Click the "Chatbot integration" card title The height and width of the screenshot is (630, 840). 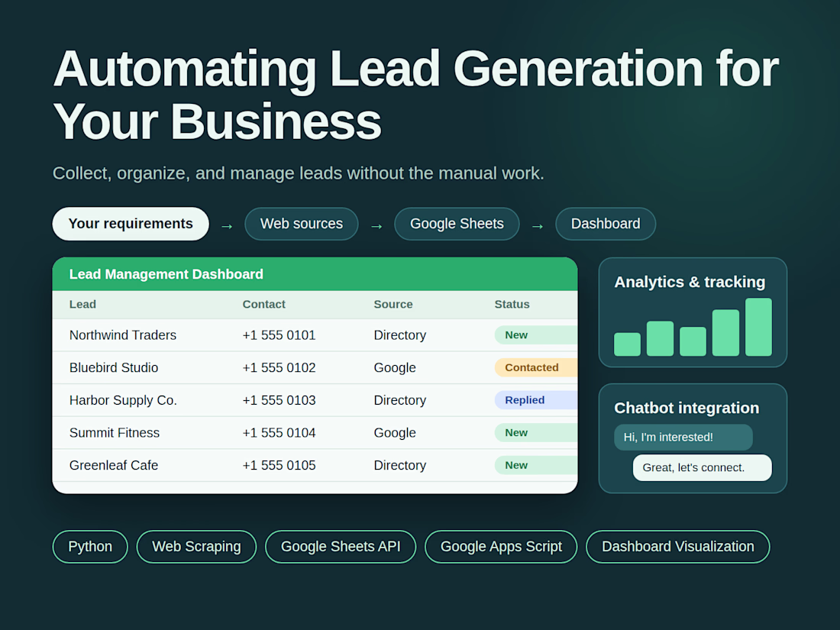687,409
